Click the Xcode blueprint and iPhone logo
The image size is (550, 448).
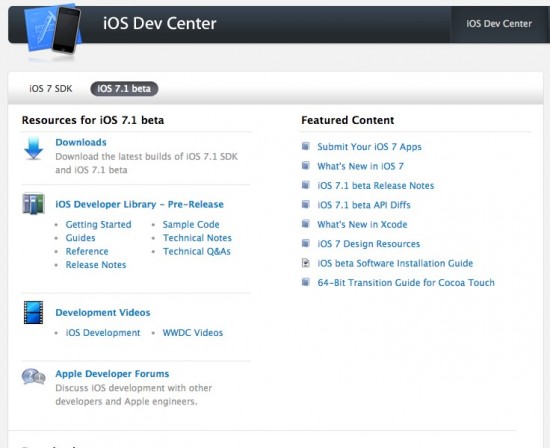pyautogui.click(x=53, y=30)
